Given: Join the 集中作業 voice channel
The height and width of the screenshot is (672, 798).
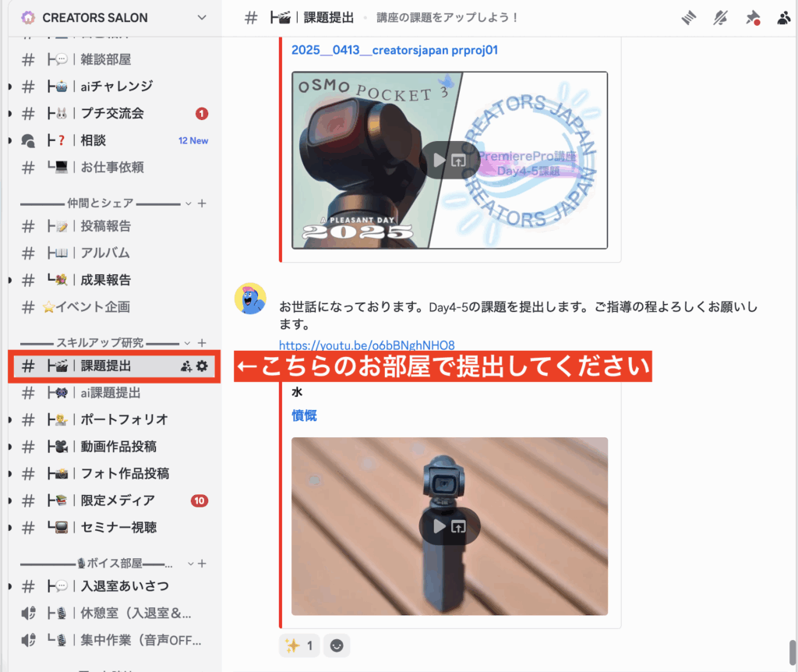Looking at the screenshot, I should (114, 640).
